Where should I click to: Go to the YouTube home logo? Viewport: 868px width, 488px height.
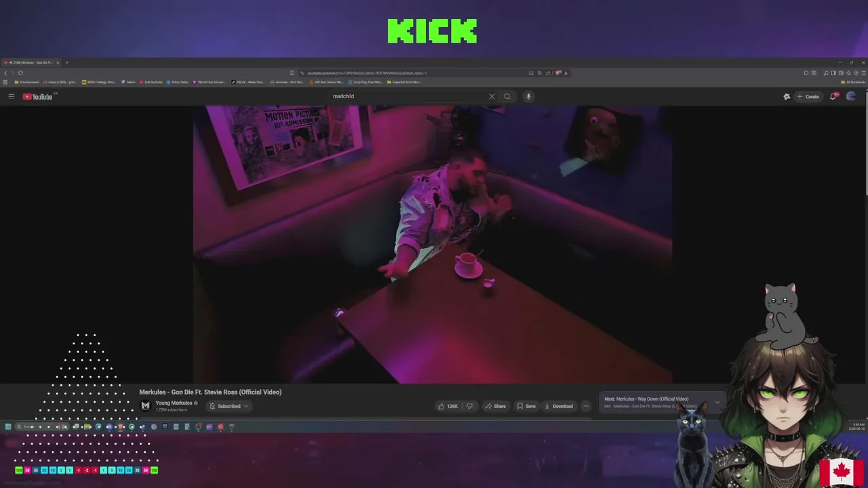coord(38,96)
